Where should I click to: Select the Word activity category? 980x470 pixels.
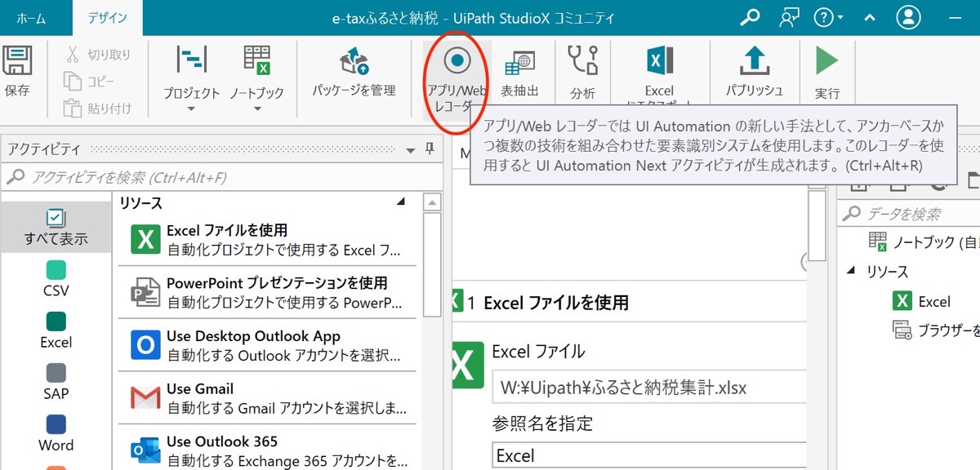coord(56,434)
